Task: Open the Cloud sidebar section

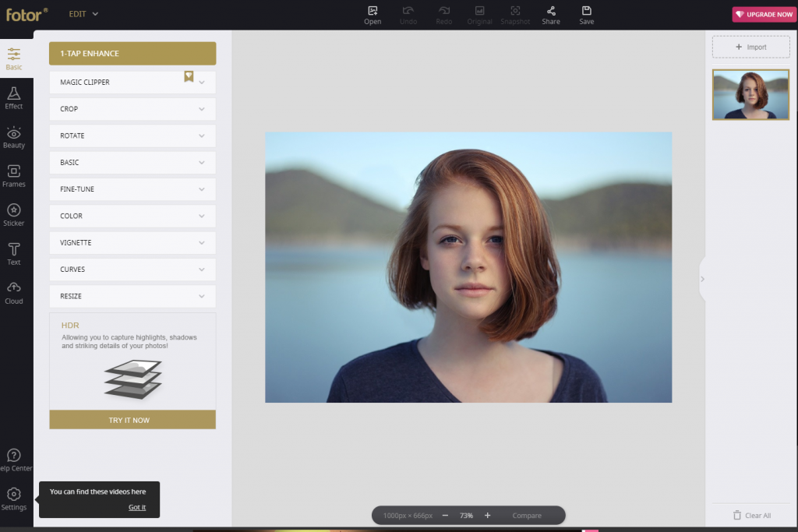Action: coord(14,293)
